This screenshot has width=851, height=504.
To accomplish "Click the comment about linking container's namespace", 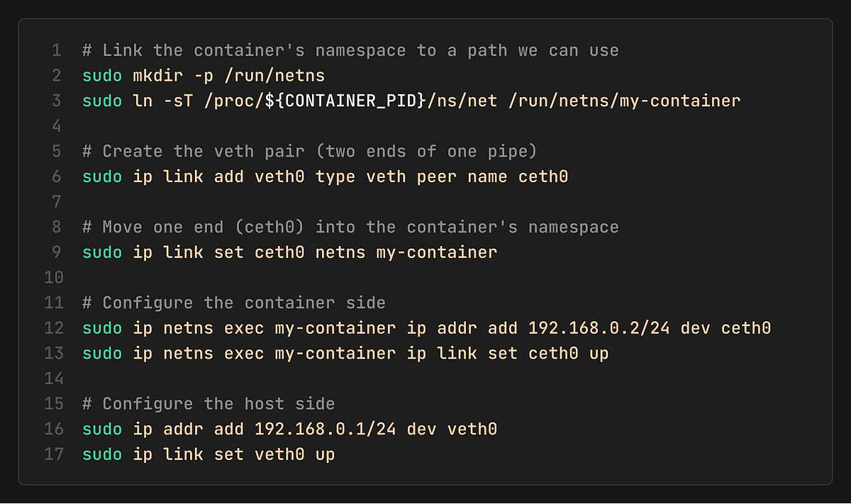I will (350, 50).
